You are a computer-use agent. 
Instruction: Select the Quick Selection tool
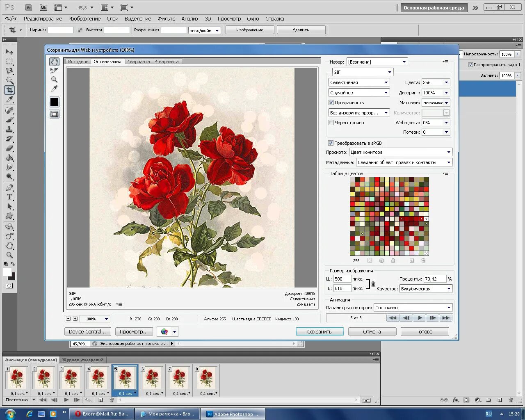pyautogui.click(x=9, y=80)
